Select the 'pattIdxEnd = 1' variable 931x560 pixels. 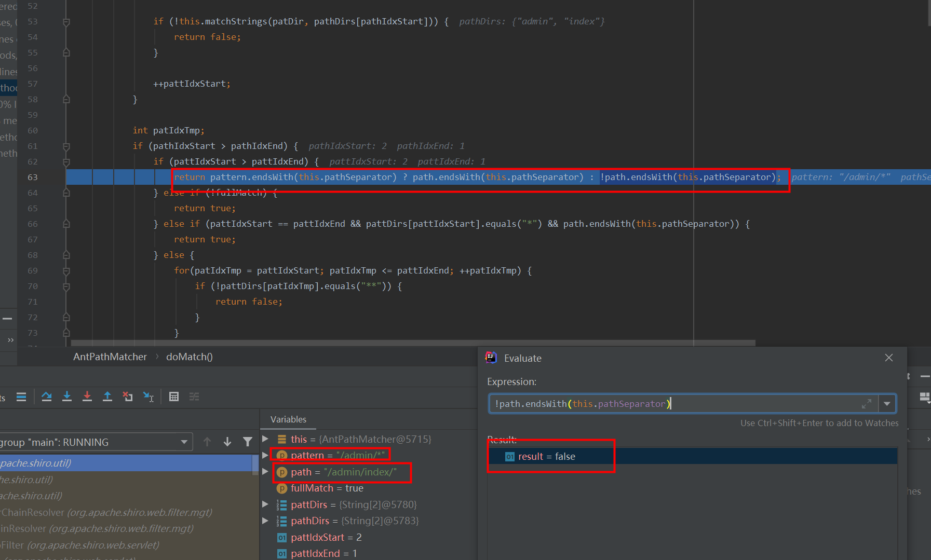[x=323, y=553]
